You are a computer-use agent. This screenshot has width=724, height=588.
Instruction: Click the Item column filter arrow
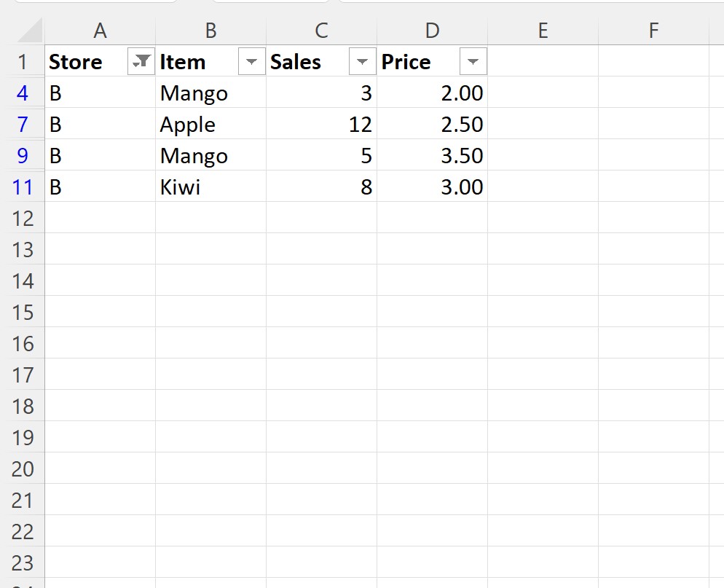[251, 62]
